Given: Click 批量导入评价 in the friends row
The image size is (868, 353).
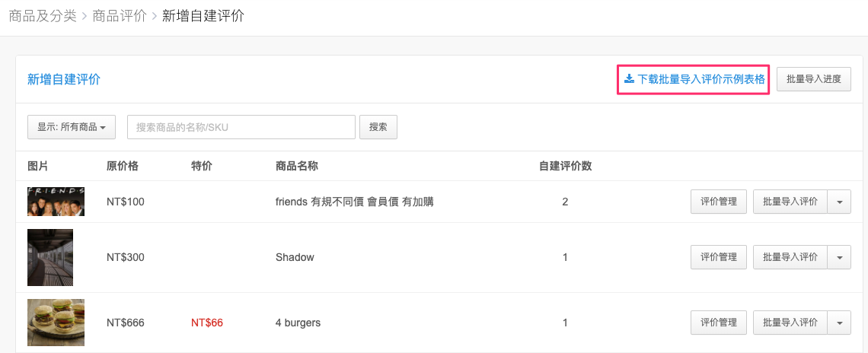Looking at the screenshot, I should (x=790, y=202).
